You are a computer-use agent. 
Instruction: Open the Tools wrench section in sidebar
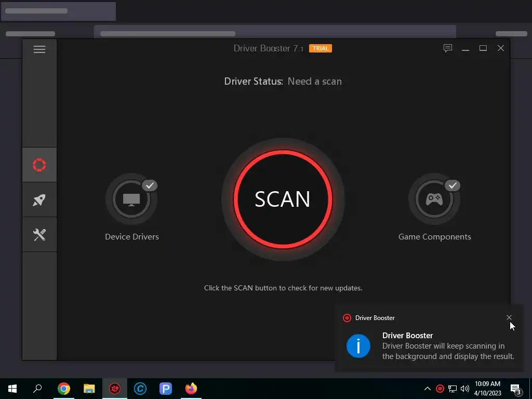39,234
